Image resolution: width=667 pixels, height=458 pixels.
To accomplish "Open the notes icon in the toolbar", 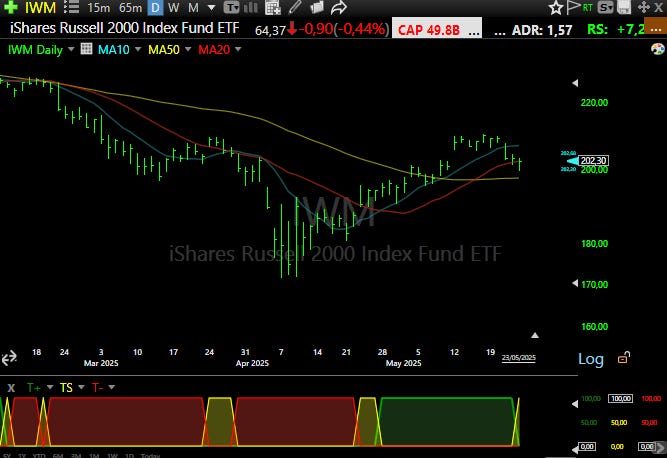I will click(x=316, y=7).
